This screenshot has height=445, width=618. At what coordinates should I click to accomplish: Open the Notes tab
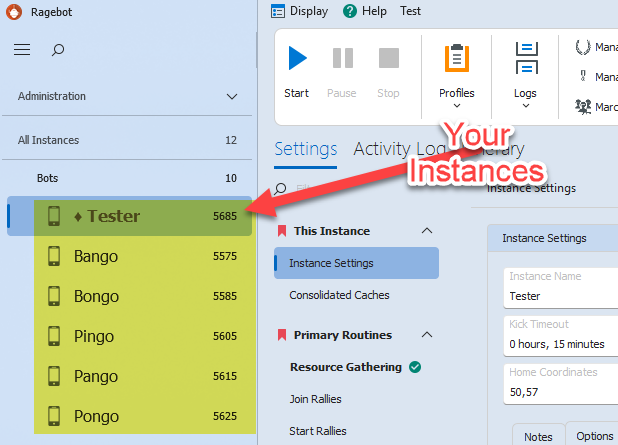pyautogui.click(x=538, y=436)
